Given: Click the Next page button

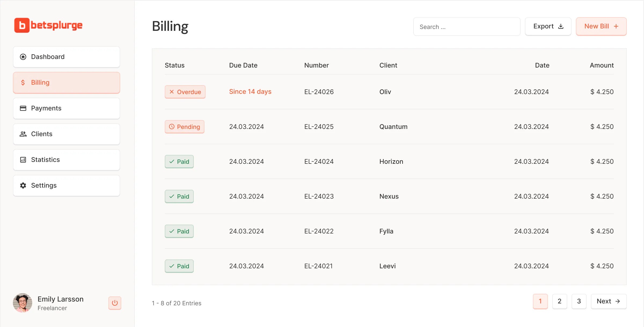Looking at the screenshot, I should (609, 301).
